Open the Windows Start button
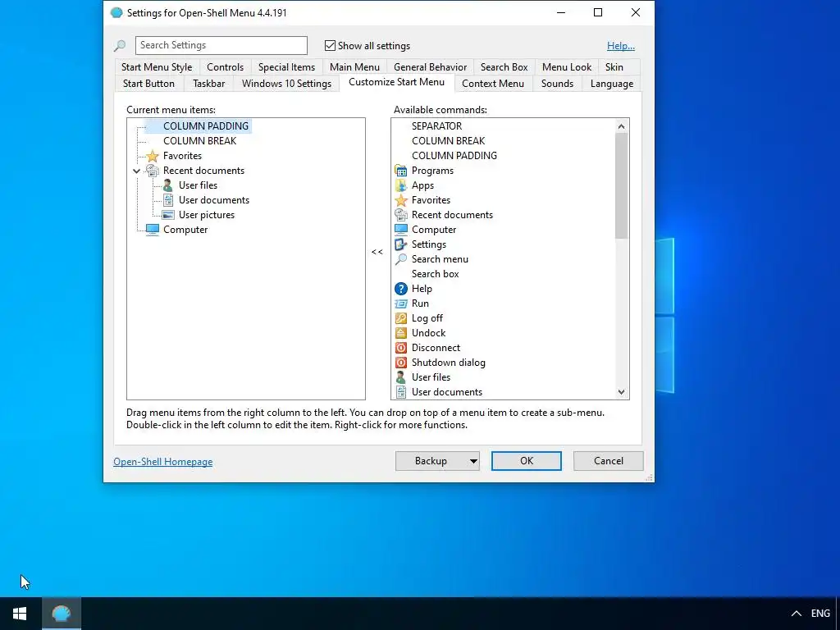Viewport: 840px width, 630px height. click(x=20, y=614)
